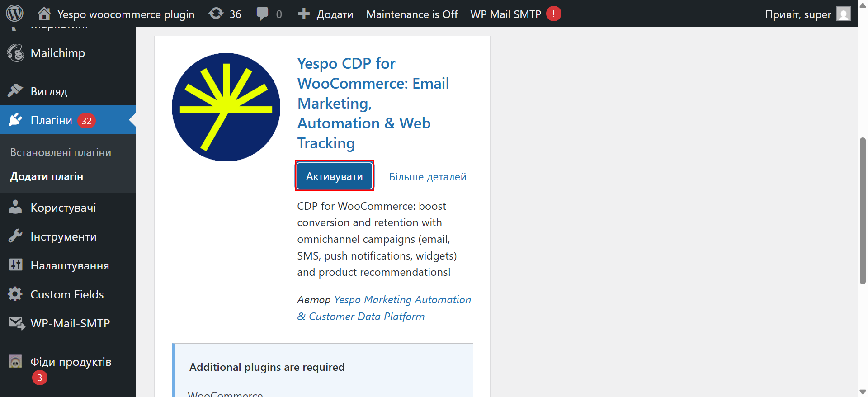Screen dimensions: 868x397
Task: Open updates via circular arrows icon
Action: pyautogui.click(x=216, y=14)
